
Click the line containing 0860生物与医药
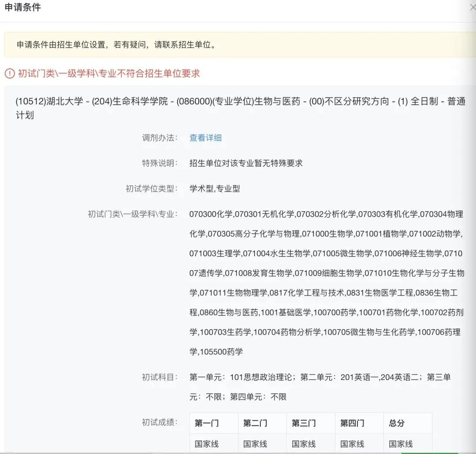coord(326,312)
